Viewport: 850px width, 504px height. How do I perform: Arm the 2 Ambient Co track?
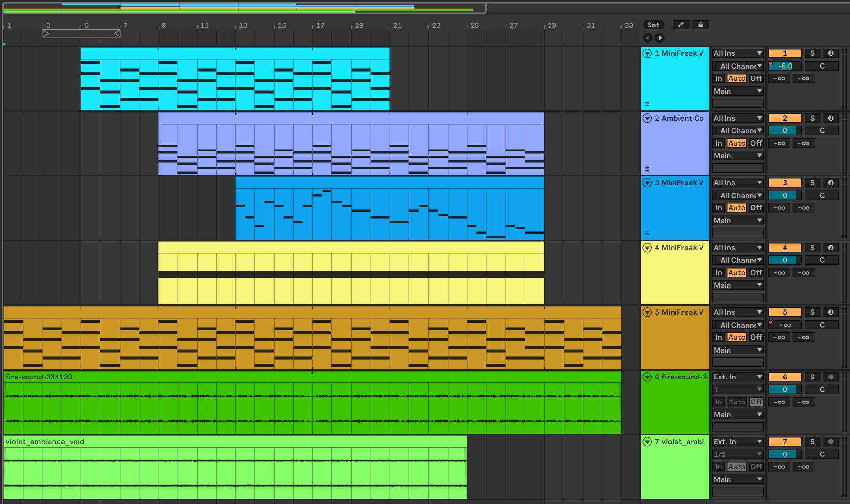tap(831, 118)
